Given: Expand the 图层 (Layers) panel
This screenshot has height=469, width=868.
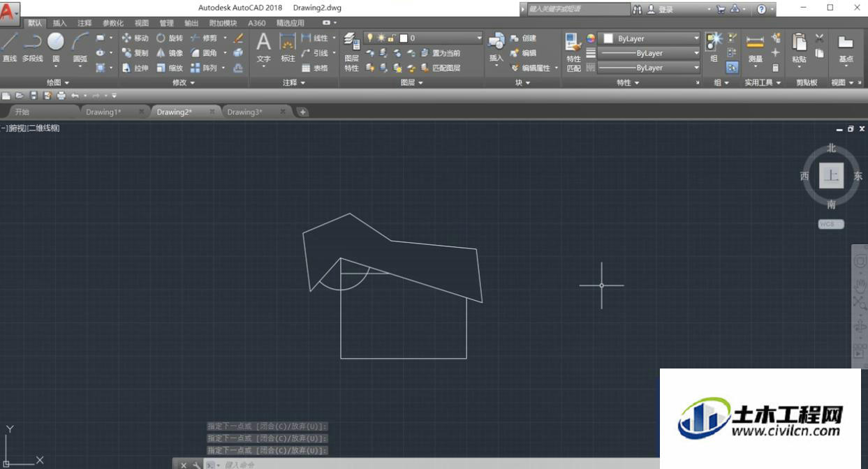Looking at the screenshot, I should click(x=412, y=82).
